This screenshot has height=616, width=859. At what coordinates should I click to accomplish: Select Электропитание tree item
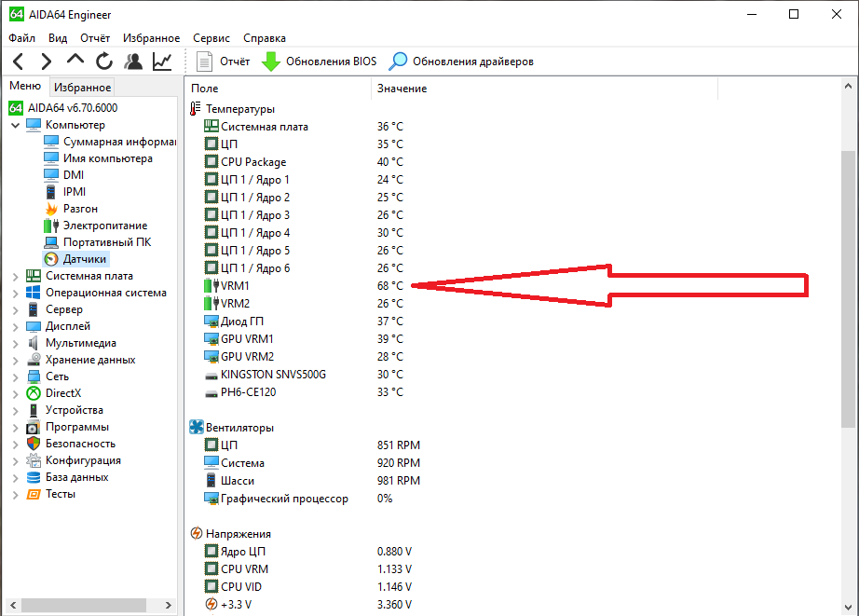click(104, 226)
